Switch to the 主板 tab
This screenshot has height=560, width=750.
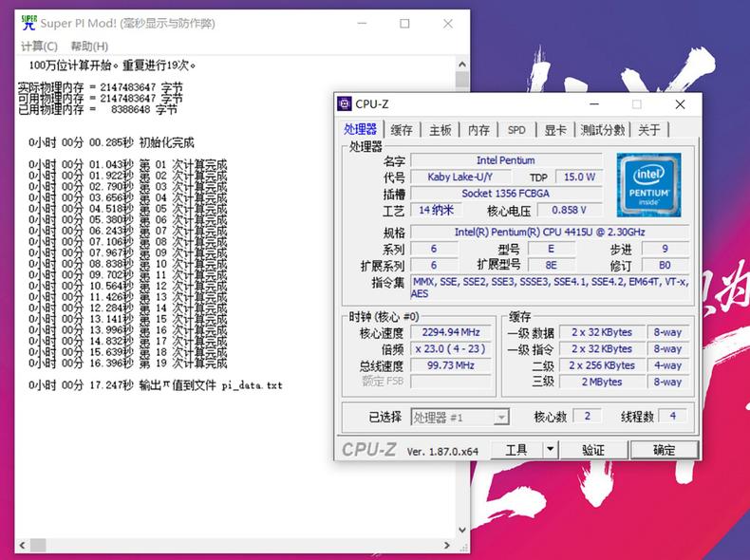pyautogui.click(x=440, y=130)
